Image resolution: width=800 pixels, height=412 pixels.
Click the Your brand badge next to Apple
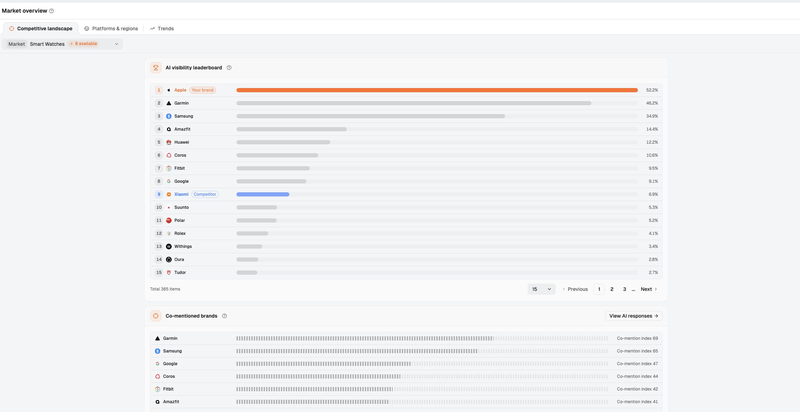203,90
